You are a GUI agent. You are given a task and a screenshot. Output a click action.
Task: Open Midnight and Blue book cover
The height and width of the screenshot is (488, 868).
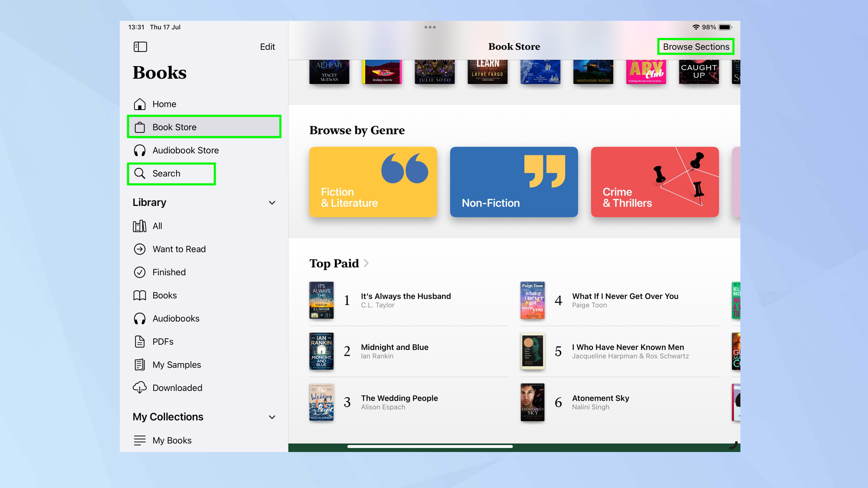[x=322, y=351]
